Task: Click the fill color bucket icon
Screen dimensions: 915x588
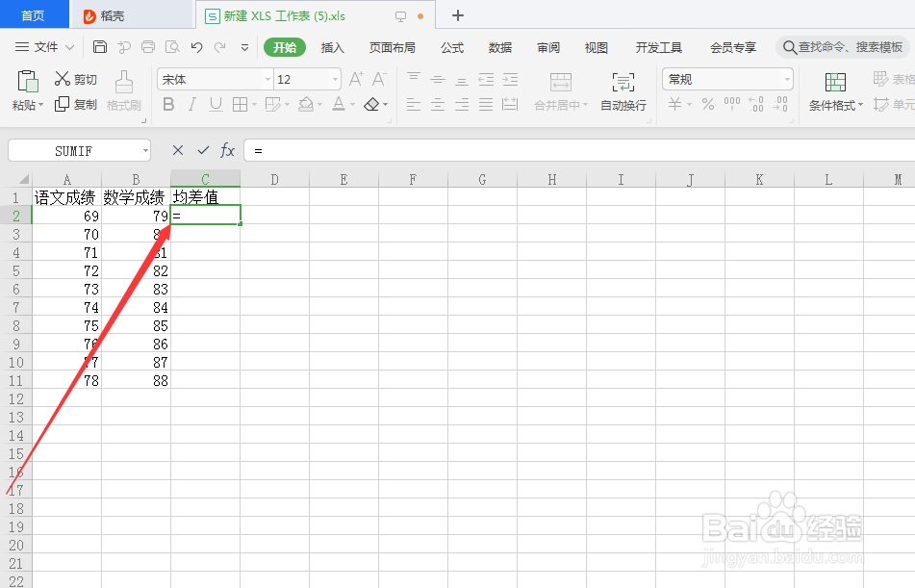Action: (x=306, y=105)
